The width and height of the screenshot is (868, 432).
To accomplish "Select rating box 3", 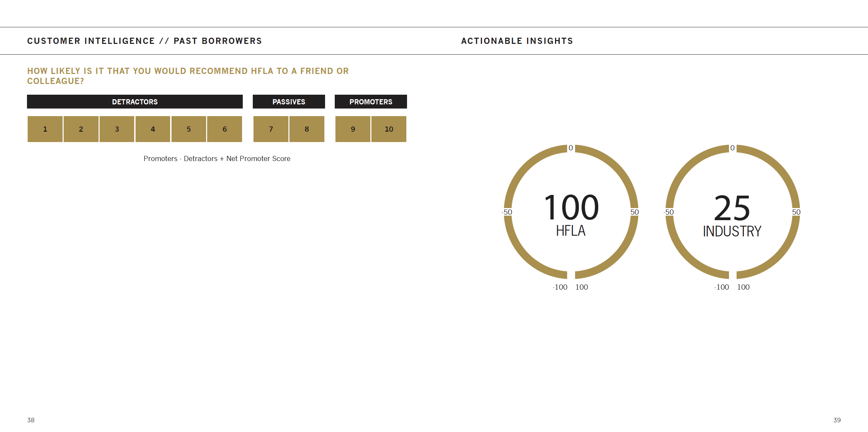I will (x=117, y=129).
